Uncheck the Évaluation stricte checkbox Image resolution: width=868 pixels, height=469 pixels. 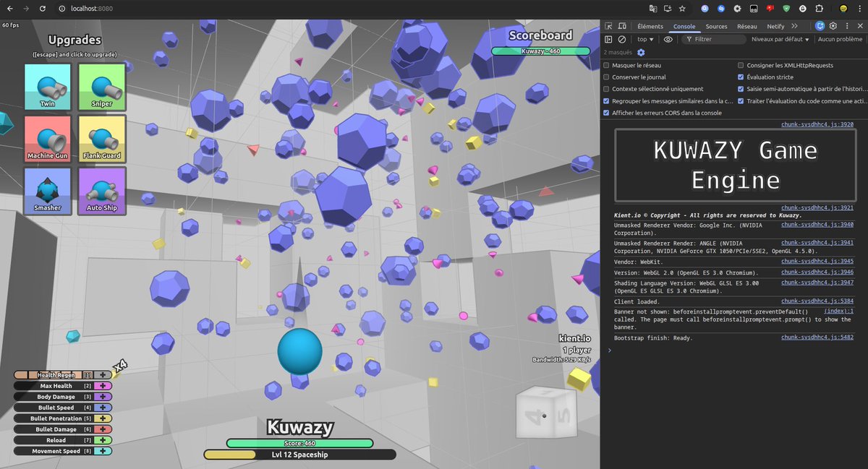point(741,77)
